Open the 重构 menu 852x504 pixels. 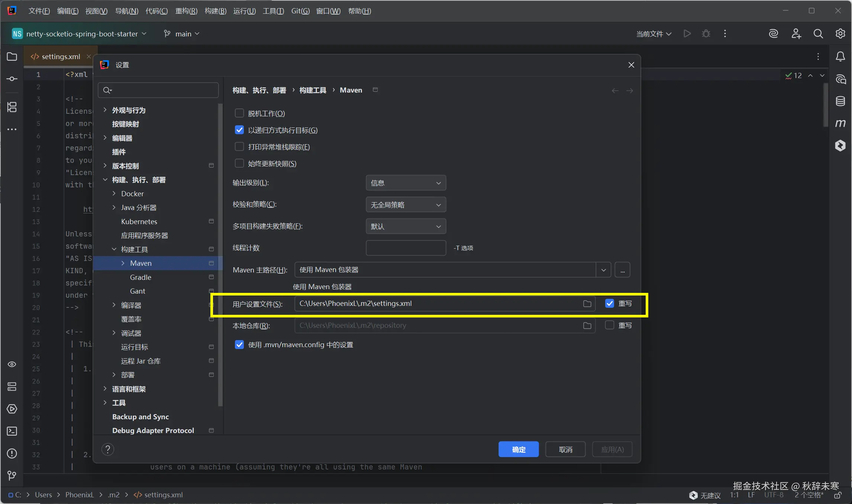click(186, 11)
